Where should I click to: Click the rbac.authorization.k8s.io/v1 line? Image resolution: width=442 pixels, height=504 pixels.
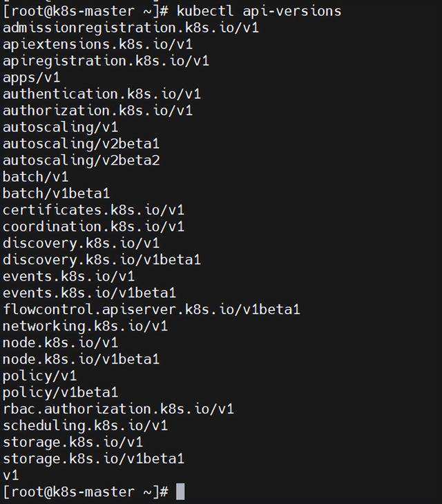pyautogui.click(x=118, y=409)
